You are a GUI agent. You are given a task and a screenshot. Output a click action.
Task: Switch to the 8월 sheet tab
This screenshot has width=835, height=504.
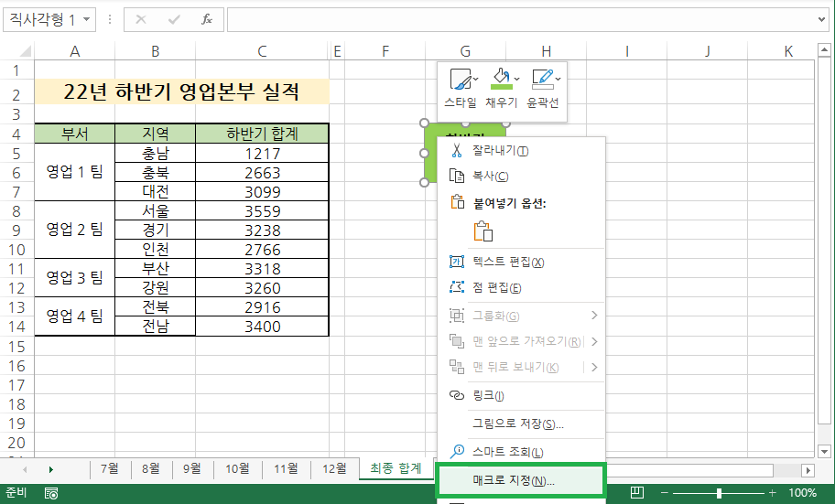point(151,468)
